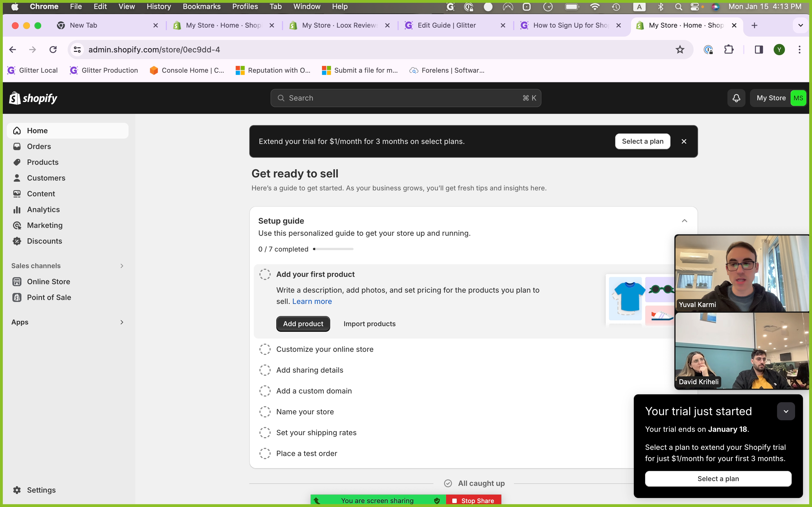Viewport: 812px width, 507px height.
Task: Click the Add product button
Action: 303,324
